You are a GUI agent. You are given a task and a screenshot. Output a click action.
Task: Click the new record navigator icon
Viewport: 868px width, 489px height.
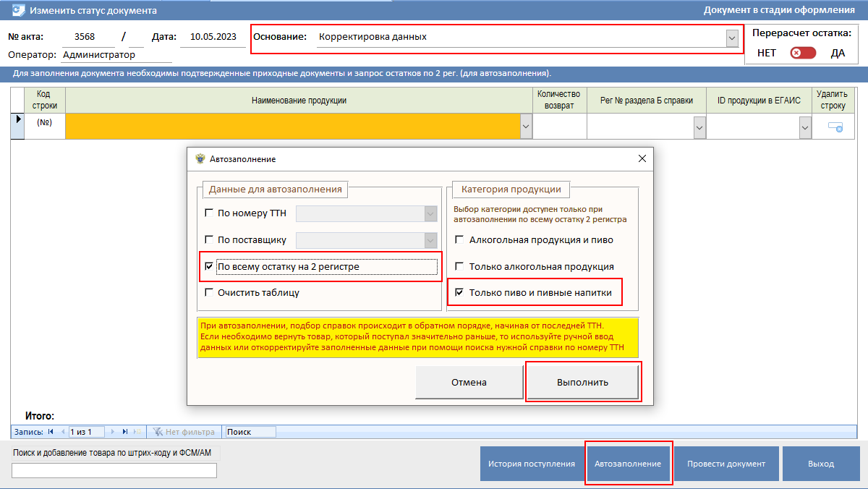pos(137,432)
